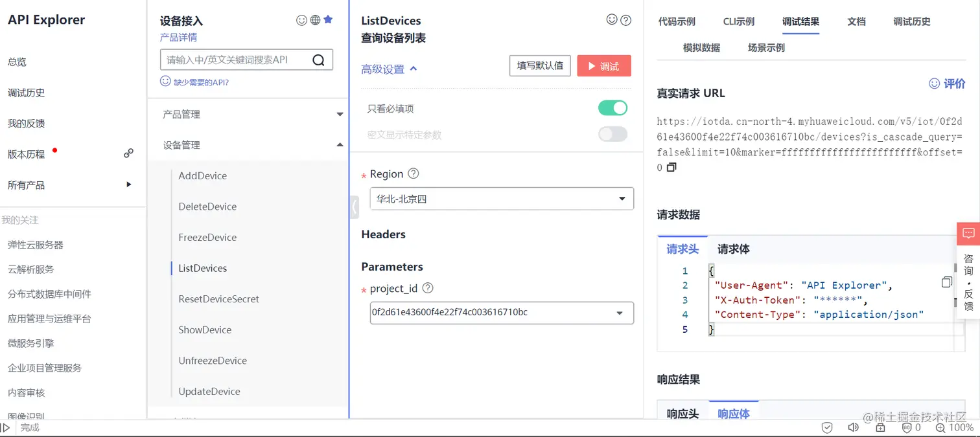The height and width of the screenshot is (437, 980).
Task: Open the Region dropdown 华北-北京四
Action: 502,199
